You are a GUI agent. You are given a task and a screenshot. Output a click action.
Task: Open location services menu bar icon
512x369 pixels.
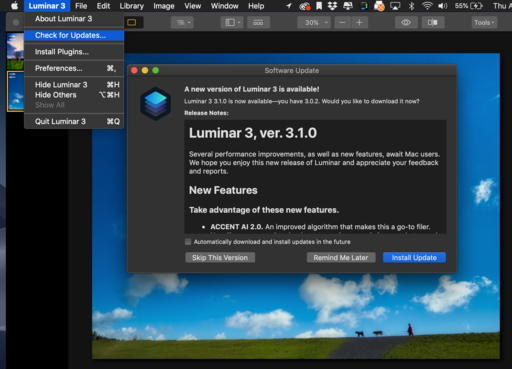tap(289, 6)
